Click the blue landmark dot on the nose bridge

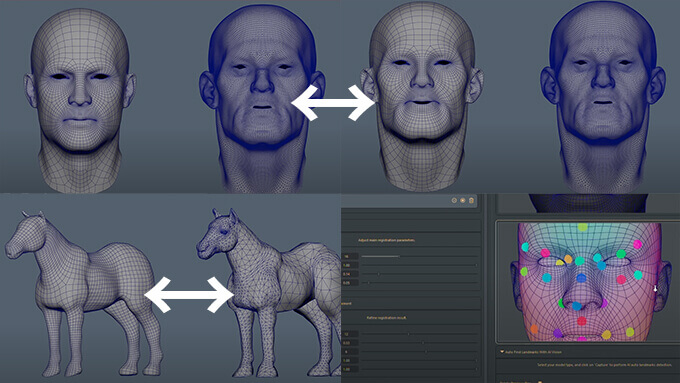point(581,278)
